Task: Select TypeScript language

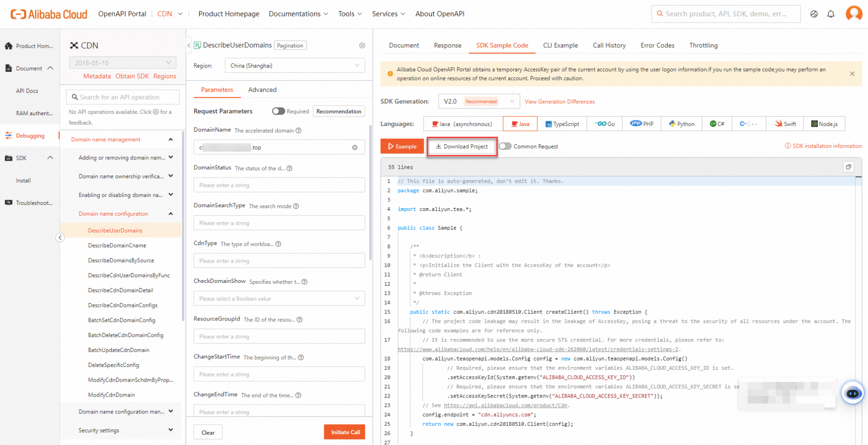Action: point(562,124)
